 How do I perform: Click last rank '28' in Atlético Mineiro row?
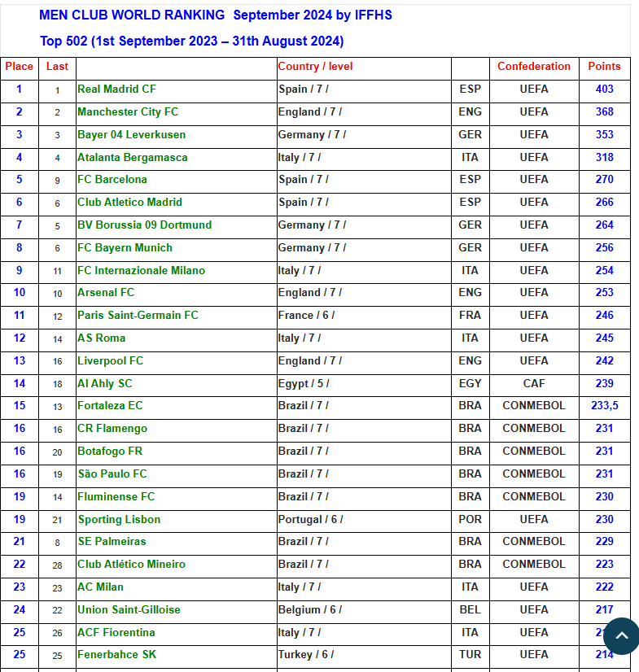click(x=58, y=565)
